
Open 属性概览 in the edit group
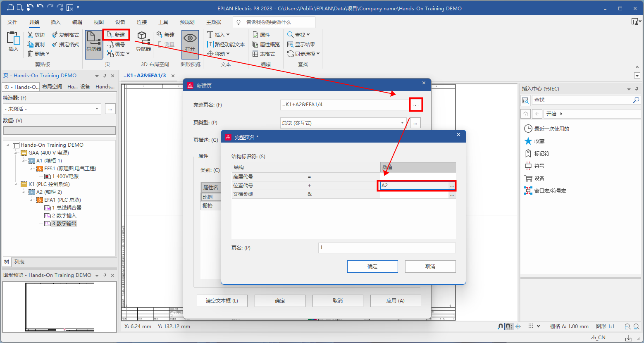[255, 45]
